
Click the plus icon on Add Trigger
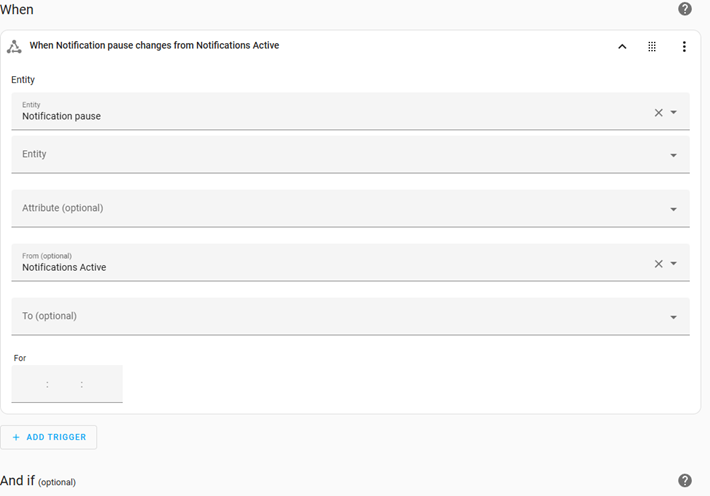tap(16, 437)
